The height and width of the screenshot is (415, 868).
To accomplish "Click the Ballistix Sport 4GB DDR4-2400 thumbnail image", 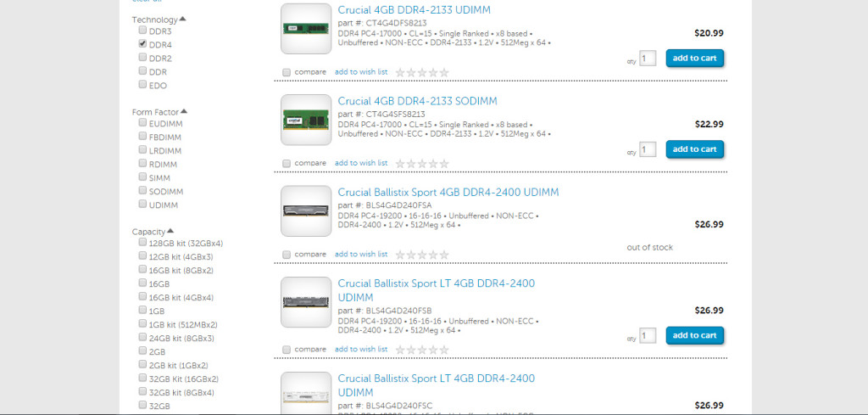I will click(x=306, y=211).
